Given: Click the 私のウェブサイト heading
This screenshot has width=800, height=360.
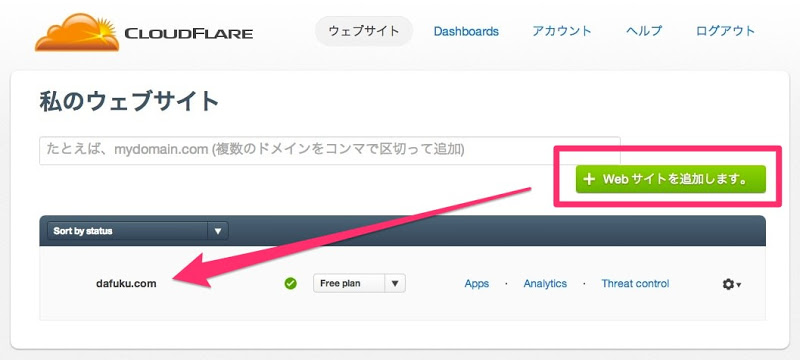Looking at the screenshot, I should [x=129, y=101].
